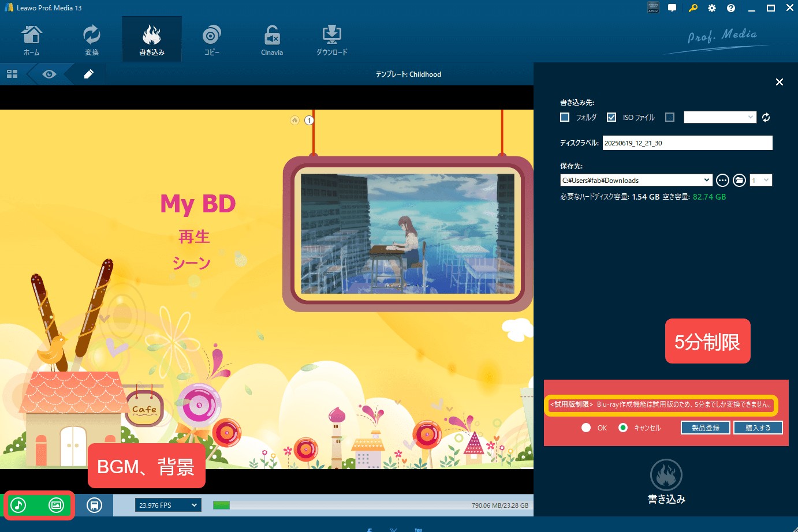Image resolution: width=798 pixels, height=532 pixels.
Task: Open the Home (ホーム) module
Action: [x=32, y=40]
